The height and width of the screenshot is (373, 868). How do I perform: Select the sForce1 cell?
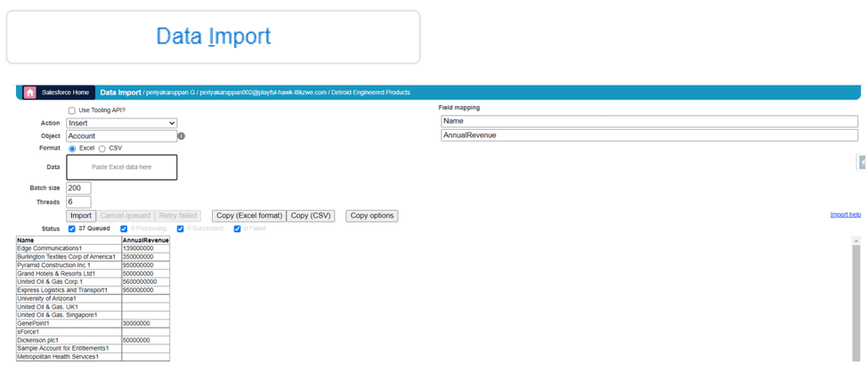pyautogui.click(x=69, y=331)
